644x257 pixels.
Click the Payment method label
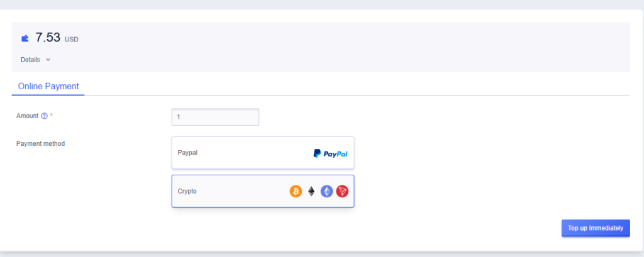tap(41, 144)
